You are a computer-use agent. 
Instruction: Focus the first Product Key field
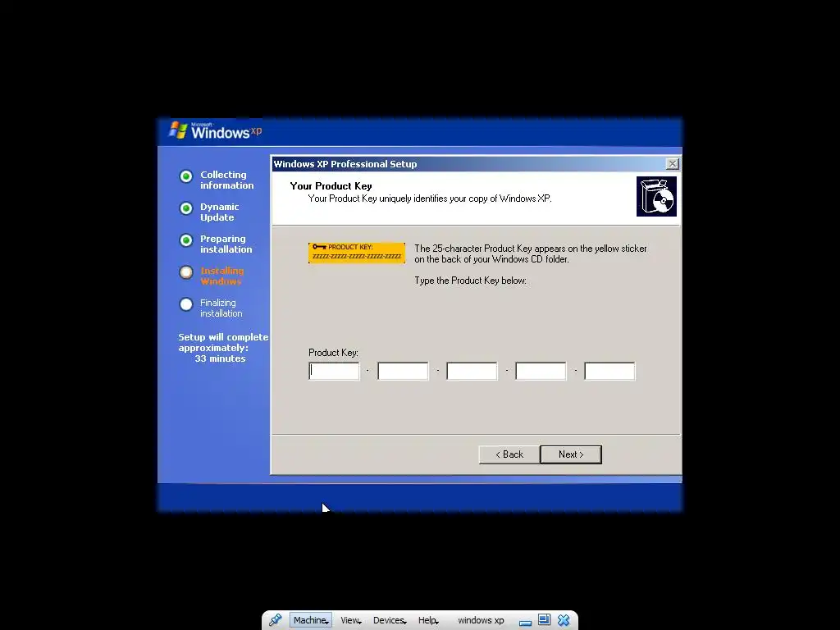point(335,371)
